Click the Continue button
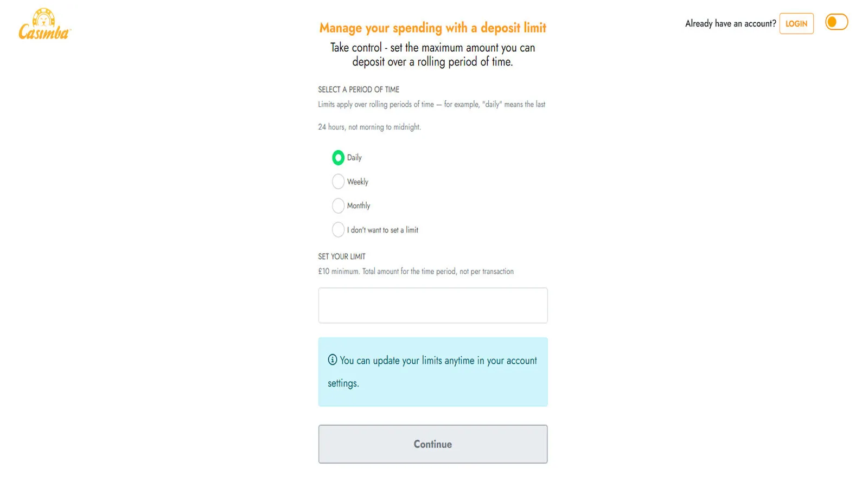Image resolution: width=868 pixels, height=488 pixels. [432, 444]
